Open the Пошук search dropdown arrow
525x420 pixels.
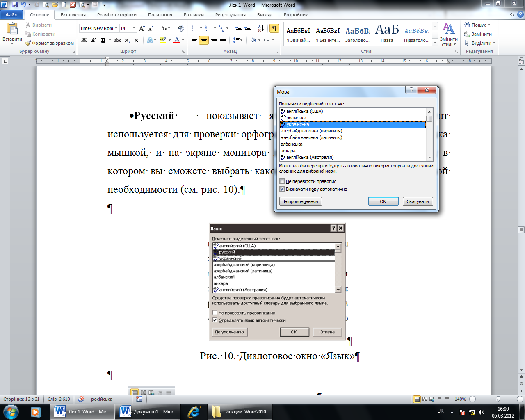pos(489,25)
